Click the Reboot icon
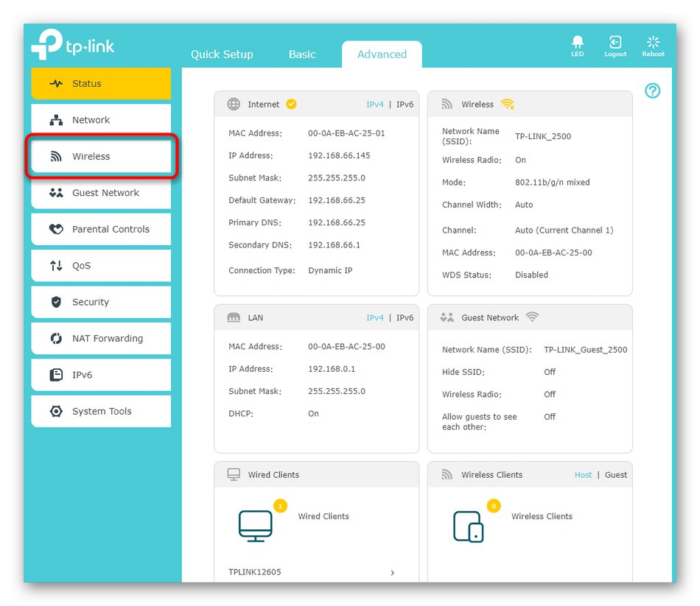 pos(653,42)
